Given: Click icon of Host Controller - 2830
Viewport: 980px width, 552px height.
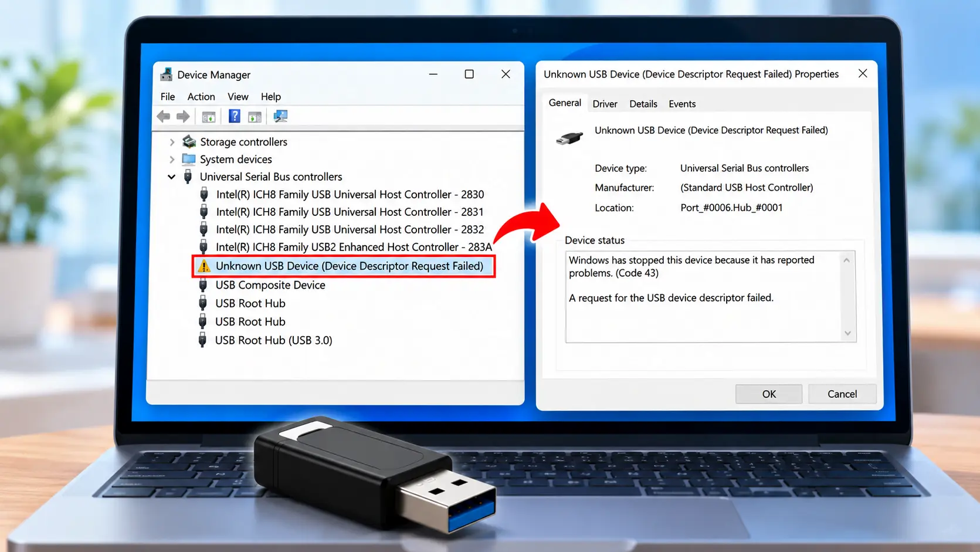Looking at the screenshot, I should (x=204, y=194).
